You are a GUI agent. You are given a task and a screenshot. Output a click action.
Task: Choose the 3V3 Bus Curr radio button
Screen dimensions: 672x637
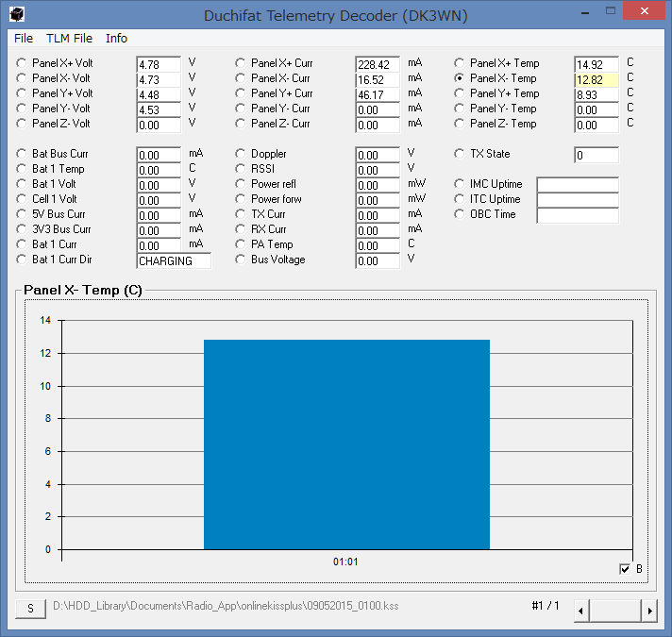21,228
